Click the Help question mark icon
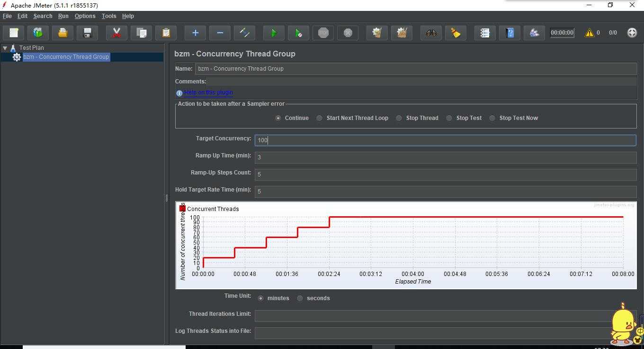 (510, 33)
